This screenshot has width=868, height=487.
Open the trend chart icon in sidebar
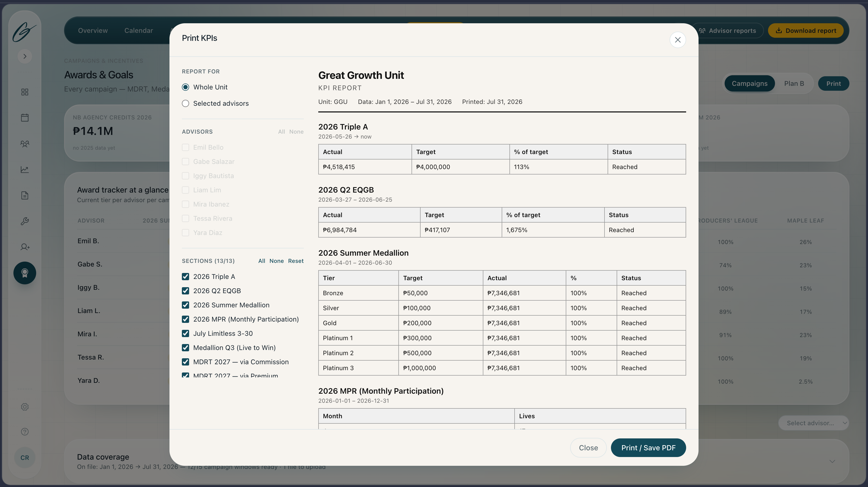pos(25,170)
